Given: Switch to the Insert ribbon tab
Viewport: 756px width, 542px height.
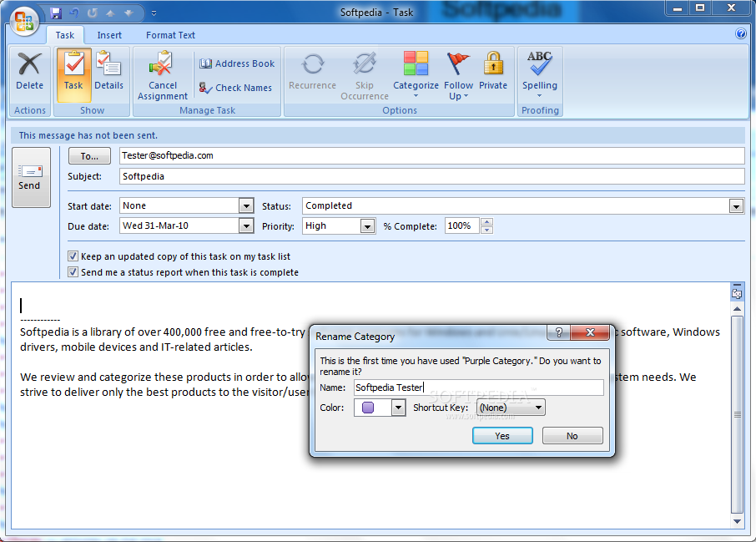Looking at the screenshot, I should 109,35.
